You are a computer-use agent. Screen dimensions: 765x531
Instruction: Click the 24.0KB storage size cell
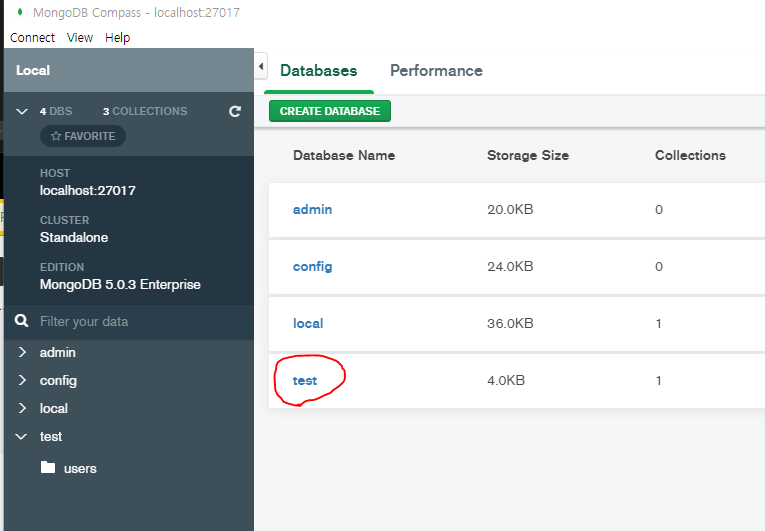(x=510, y=266)
